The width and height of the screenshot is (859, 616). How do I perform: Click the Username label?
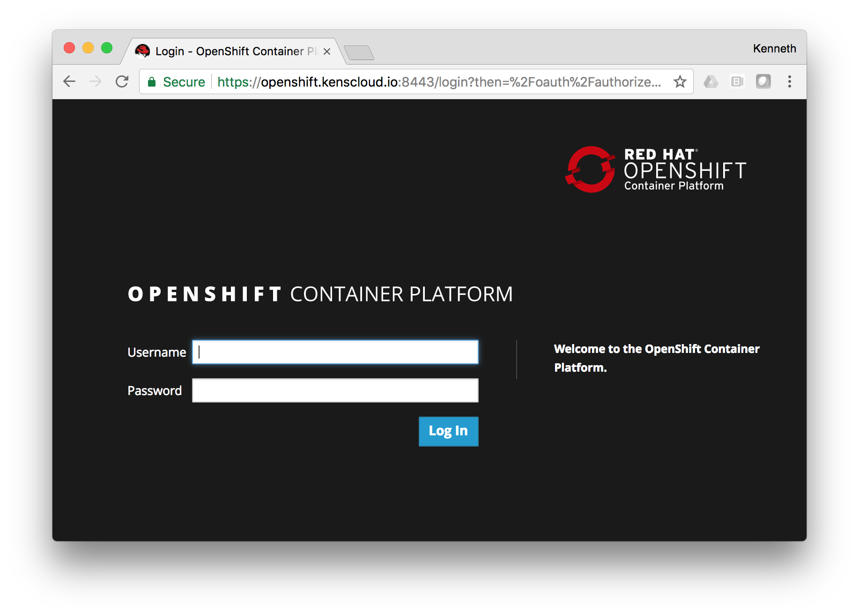coord(157,352)
